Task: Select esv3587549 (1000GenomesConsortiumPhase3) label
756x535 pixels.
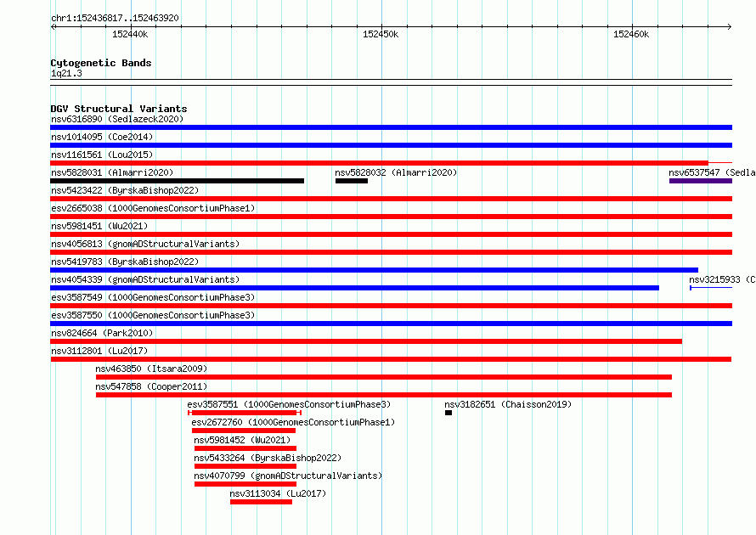Action: 153,297
